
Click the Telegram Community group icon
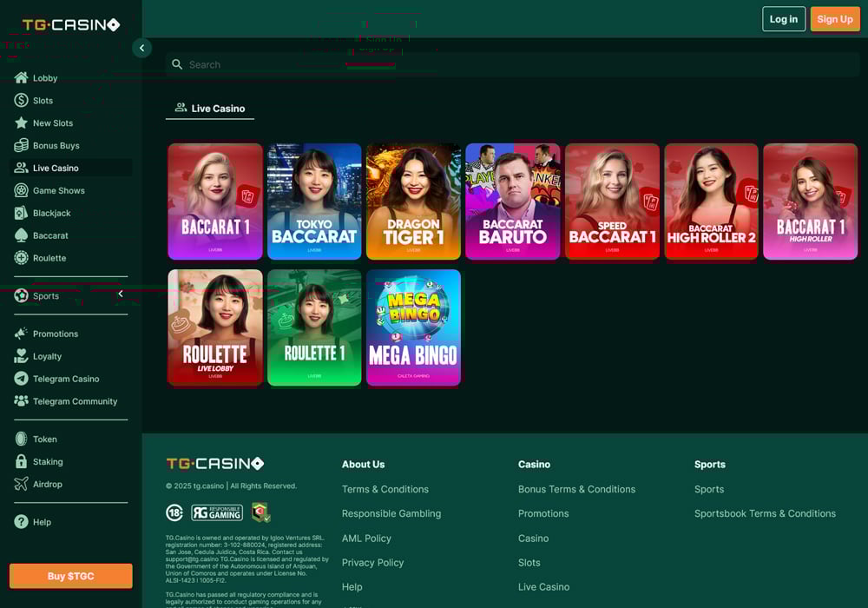[21, 401]
